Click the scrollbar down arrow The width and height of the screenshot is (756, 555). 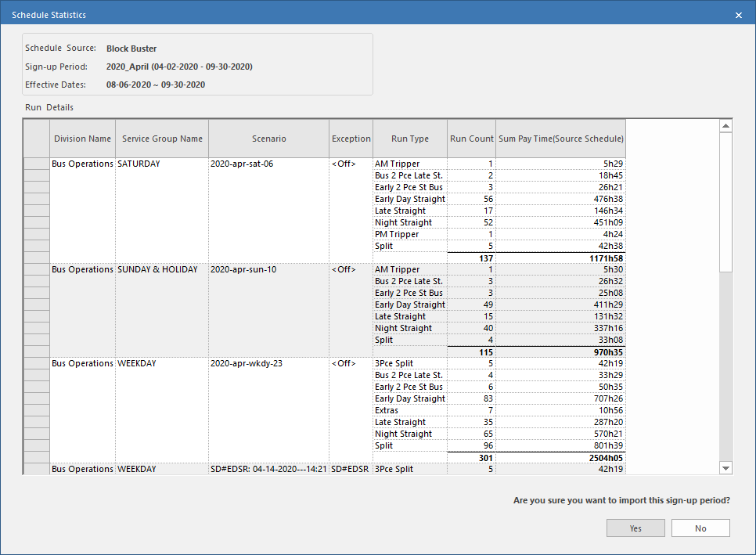click(725, 467)
